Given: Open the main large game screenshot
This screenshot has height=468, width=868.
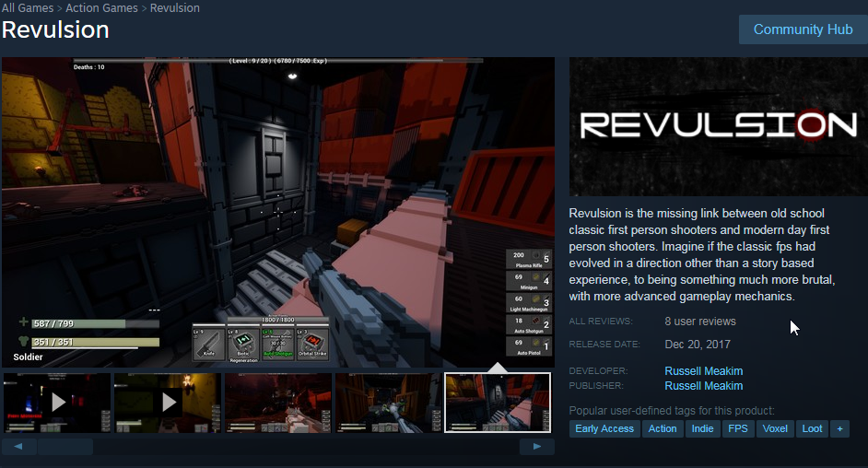Looking at the screenshot, I should [278, 212].
